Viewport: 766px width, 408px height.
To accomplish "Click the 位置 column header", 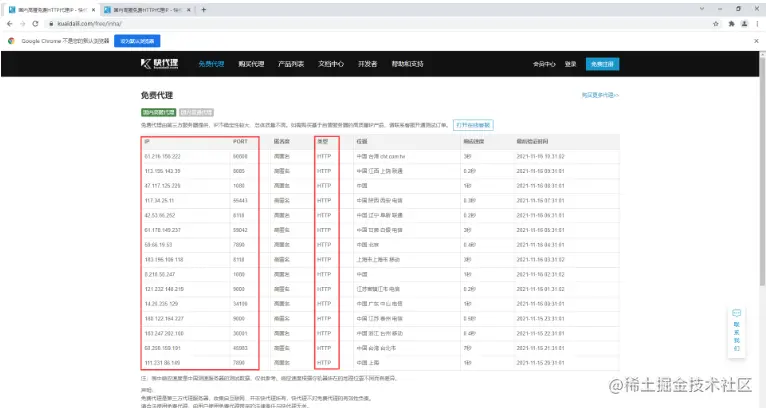I will [x=362, y=141].
